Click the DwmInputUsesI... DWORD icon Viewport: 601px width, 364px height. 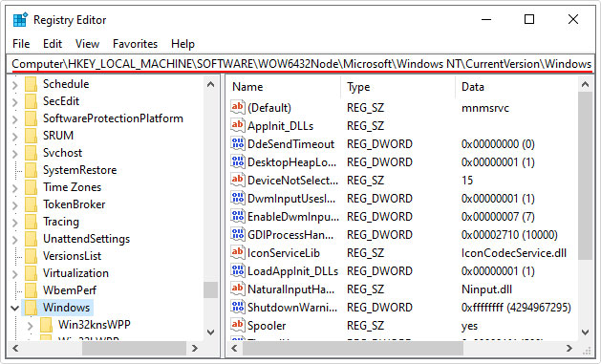238,198
